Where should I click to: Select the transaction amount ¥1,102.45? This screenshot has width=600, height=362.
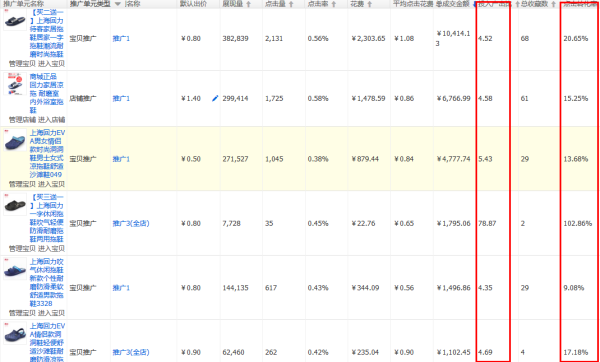[453, 352]
